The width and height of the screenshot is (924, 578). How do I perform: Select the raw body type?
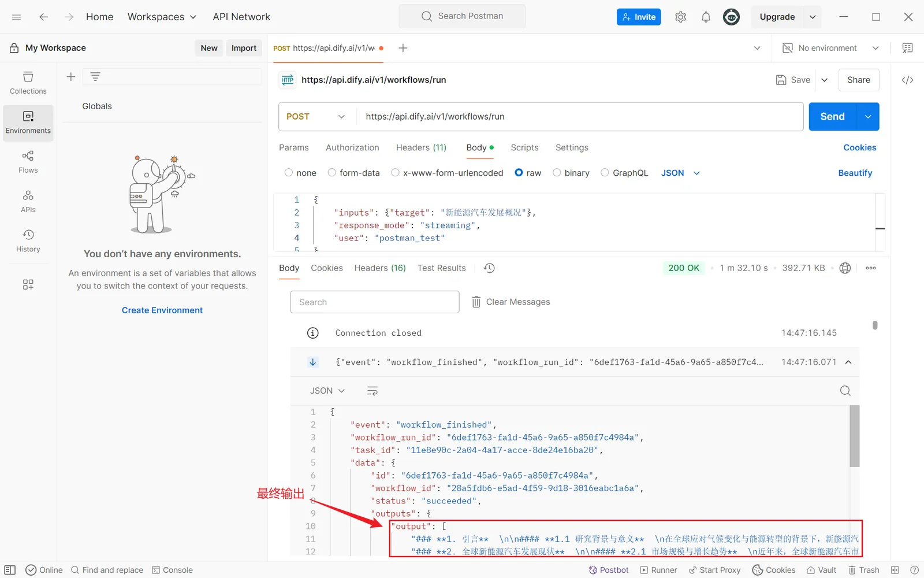(519, 173)
